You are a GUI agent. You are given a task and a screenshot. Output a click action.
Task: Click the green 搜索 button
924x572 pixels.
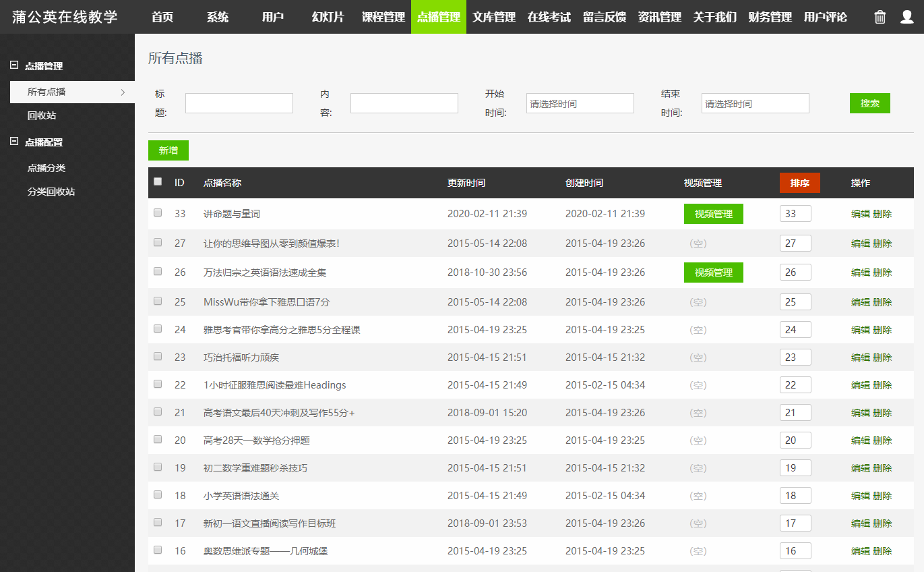(869, 103)
